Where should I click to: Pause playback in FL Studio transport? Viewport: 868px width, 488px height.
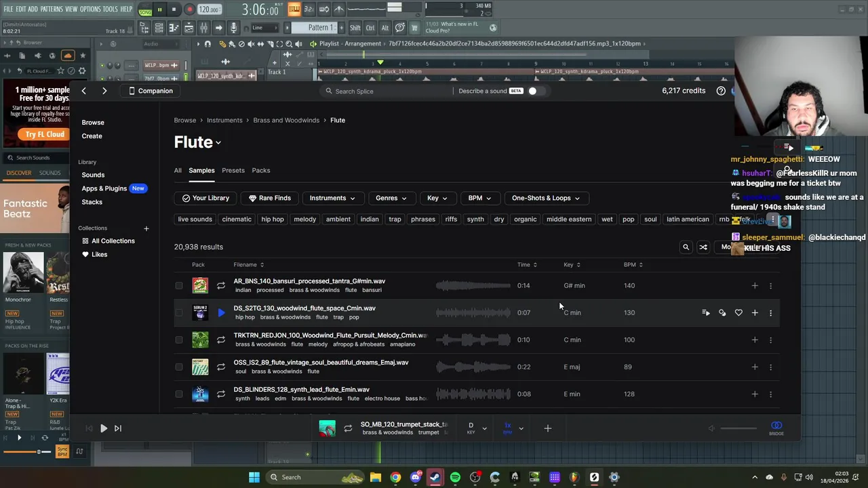coord(159,9)
